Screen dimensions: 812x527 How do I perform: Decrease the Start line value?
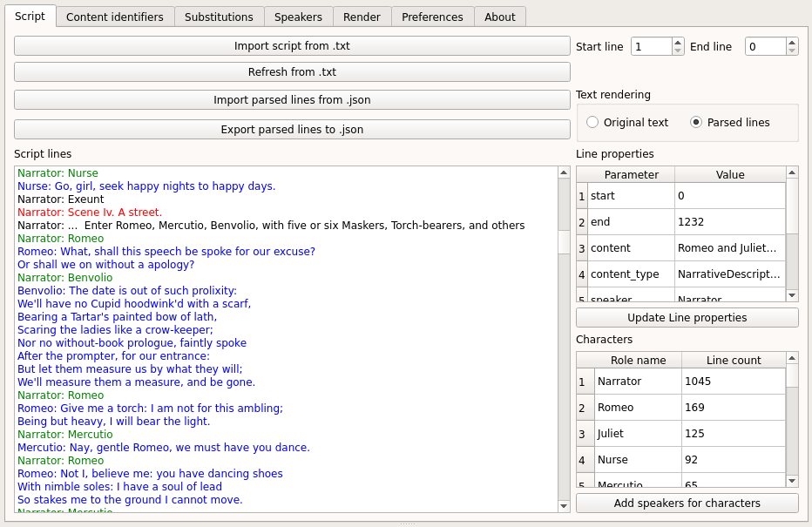[678, 51]
